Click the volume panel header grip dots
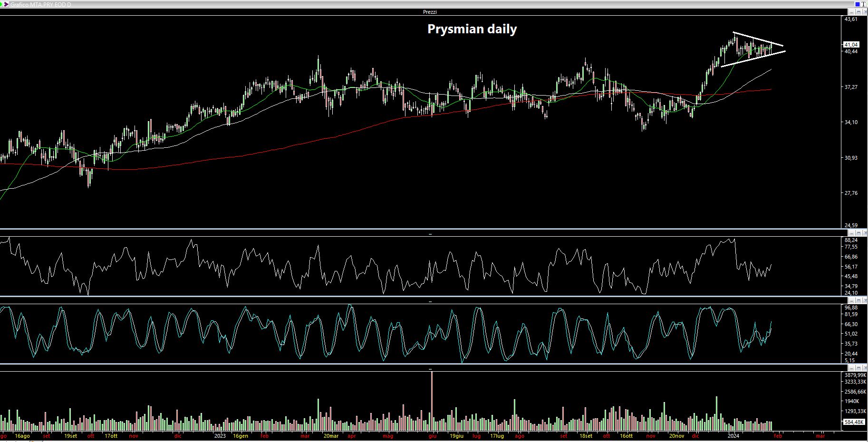Image resolution: width=868 pixels, height=442 pixels. 430,369
